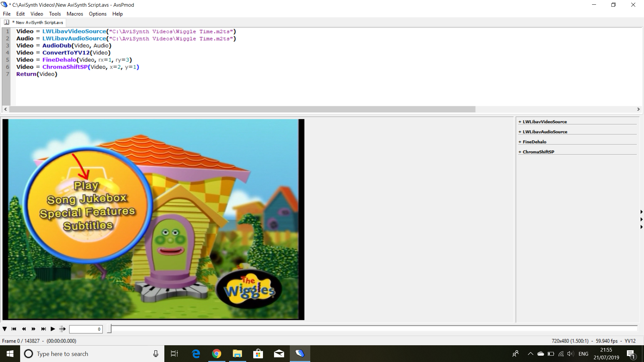Image resolution: width=644 pixels, height=362 pixels.
Task: Click the video frame position slider handle
Action: pyautogui.click(x=109, y=329)
